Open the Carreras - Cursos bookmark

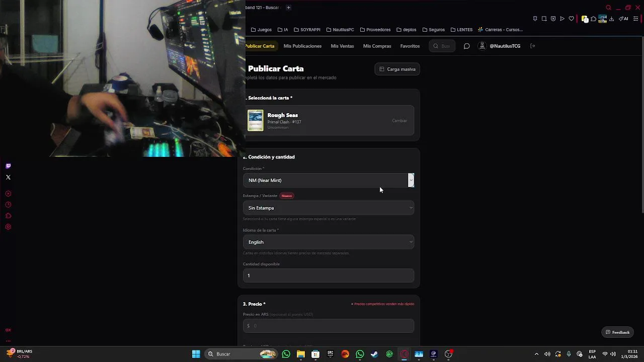[500, 30]
